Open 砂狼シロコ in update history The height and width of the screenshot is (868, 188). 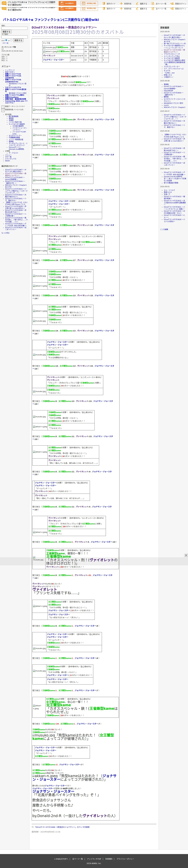click(168, 75)
